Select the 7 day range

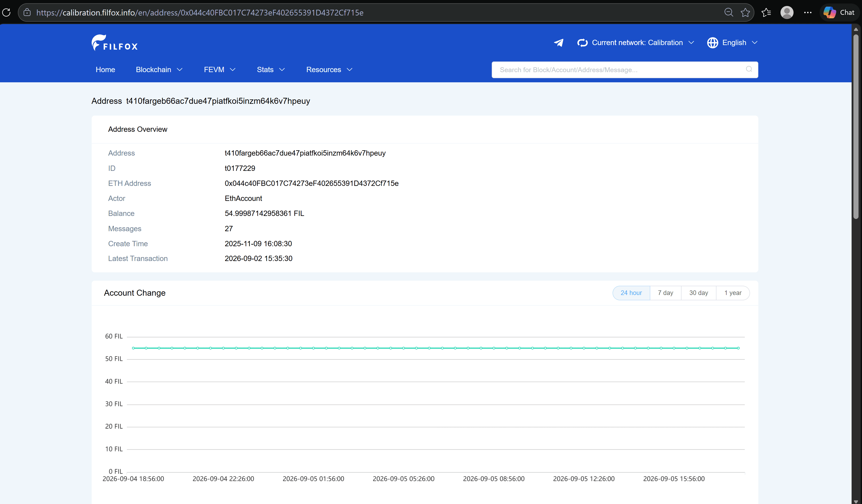(665, 293)
